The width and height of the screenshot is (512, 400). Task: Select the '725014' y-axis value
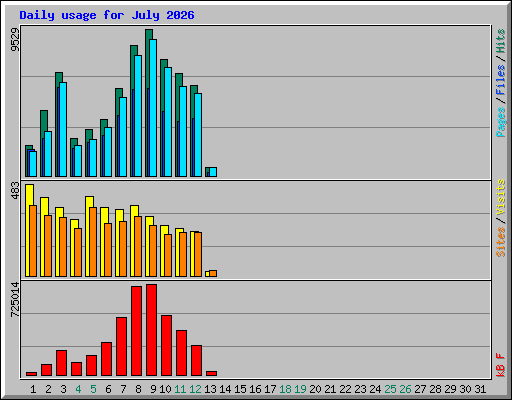(15, 299)
